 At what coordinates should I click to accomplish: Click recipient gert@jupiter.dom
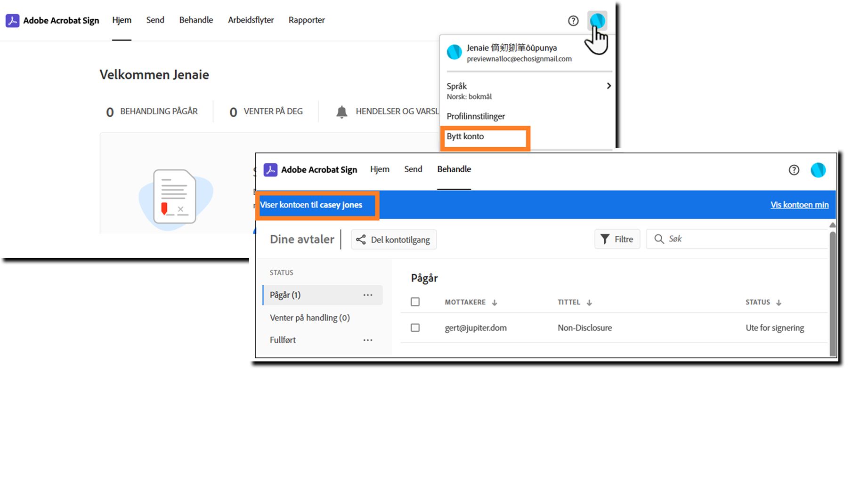(476, 328)
